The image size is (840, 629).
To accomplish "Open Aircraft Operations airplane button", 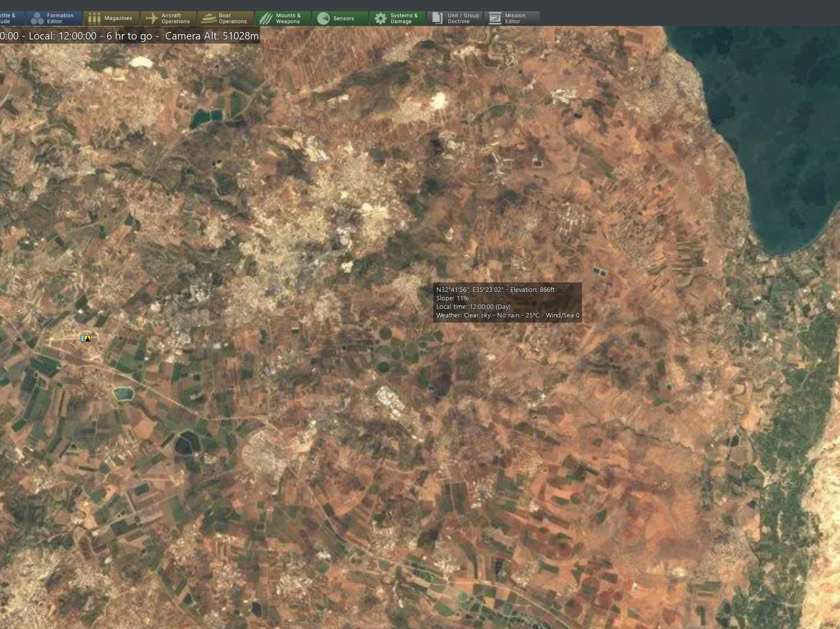I will coord(168,18).
